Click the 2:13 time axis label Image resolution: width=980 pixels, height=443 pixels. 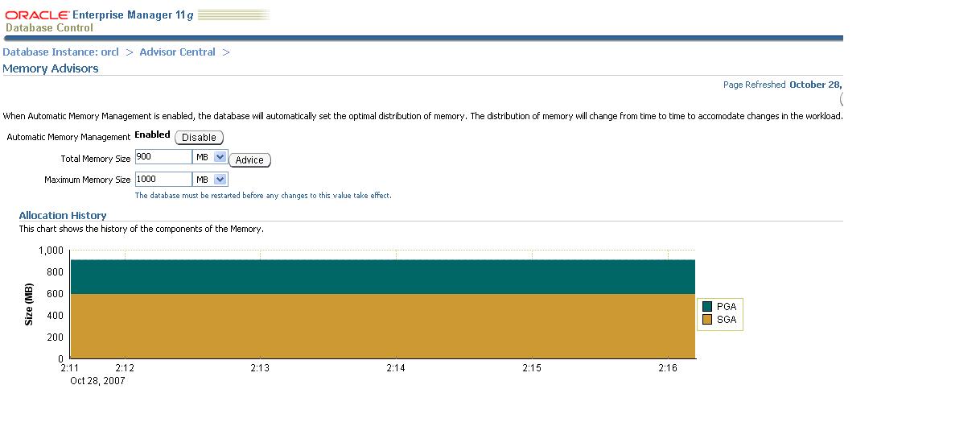[259, 368]
